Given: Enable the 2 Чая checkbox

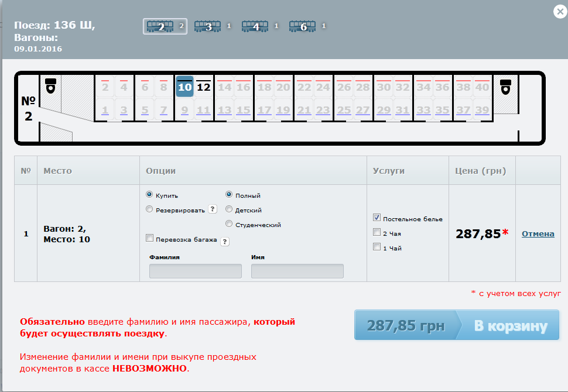Looking at the screenshot, I should pyautogui.click(x=377, y=233).
